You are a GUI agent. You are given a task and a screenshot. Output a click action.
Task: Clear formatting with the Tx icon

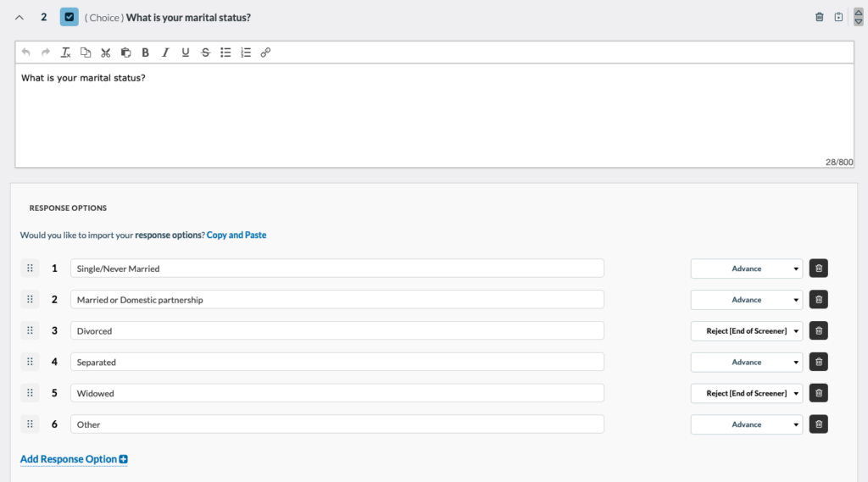point(66,53)
